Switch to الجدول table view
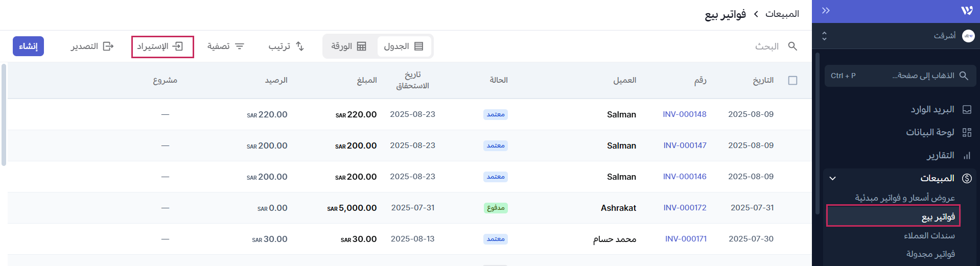This screenshot has width=980, height=266. point(404,46)
